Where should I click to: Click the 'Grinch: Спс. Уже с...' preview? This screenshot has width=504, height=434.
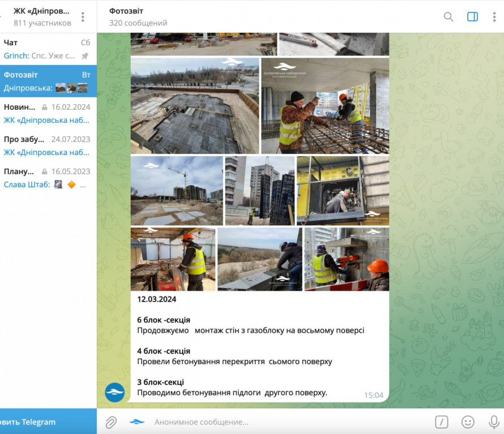tap(39, 56)
